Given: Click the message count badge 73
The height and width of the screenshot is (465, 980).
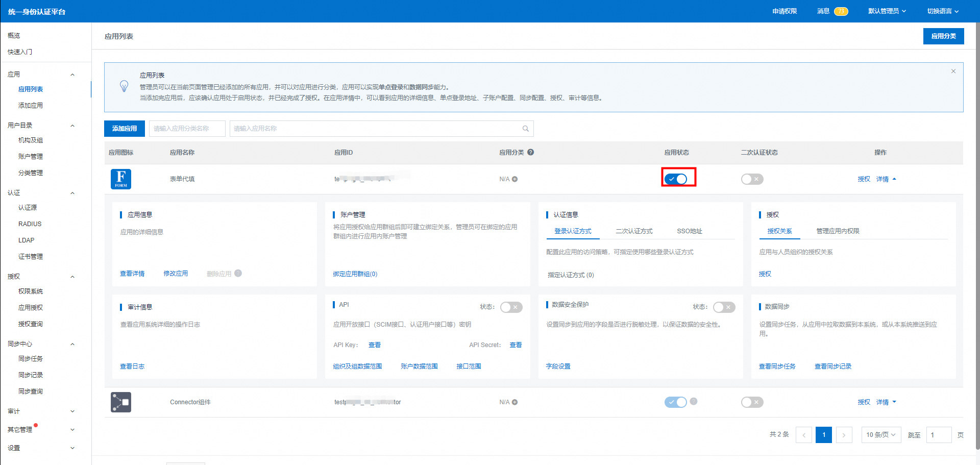Looking at the screenshot, I should (x=841, y=11).
